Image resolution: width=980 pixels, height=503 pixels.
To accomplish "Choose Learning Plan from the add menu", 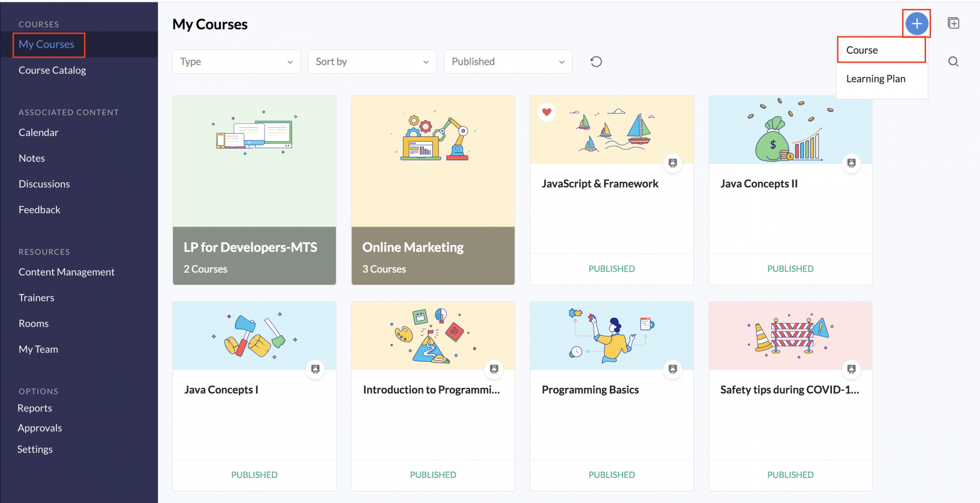I will click(x=876, y=79).
